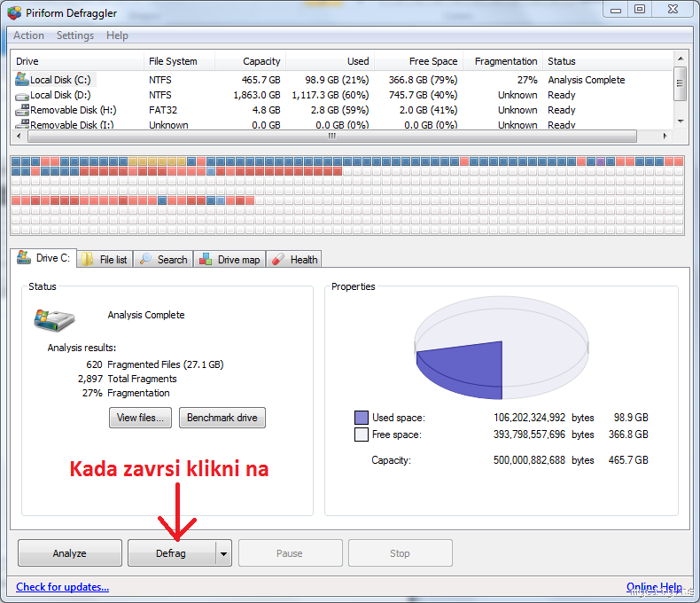Click the File list tab folder icon

(87, 259)
